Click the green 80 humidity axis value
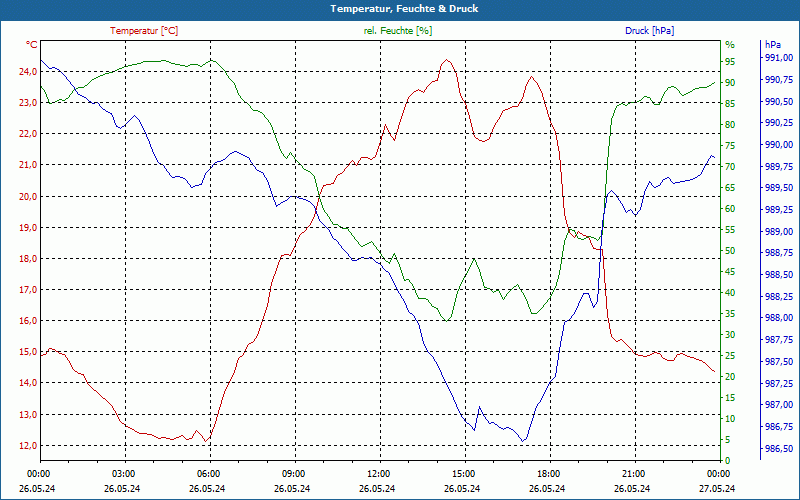The width and height of the screenshot is (800, 500). coord(730,124)
